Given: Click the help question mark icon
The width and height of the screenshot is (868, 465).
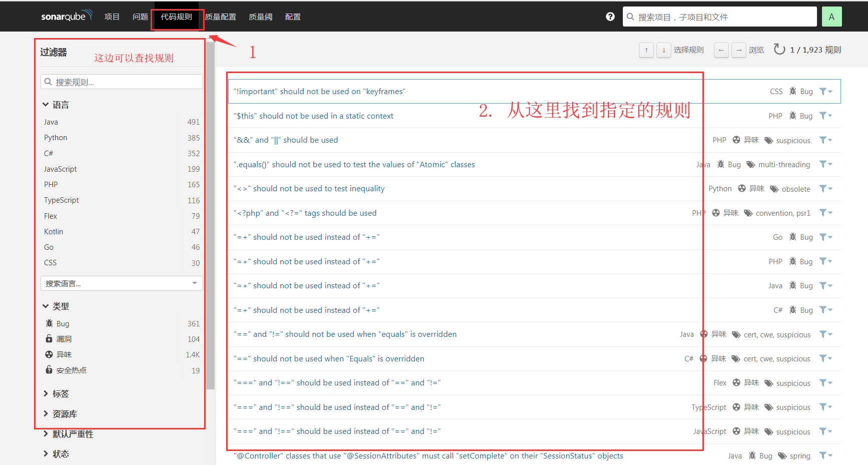Looking at the screenshot, I should 610,16.
